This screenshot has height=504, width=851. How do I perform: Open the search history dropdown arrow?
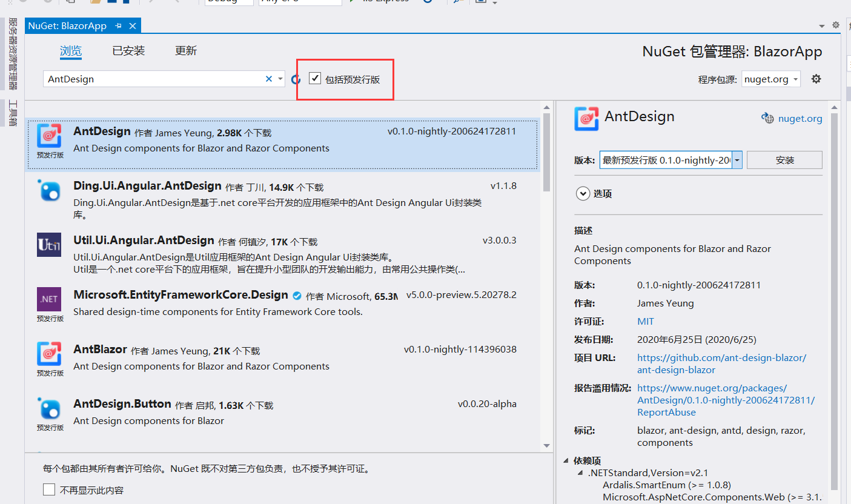(x=280, y=79)
